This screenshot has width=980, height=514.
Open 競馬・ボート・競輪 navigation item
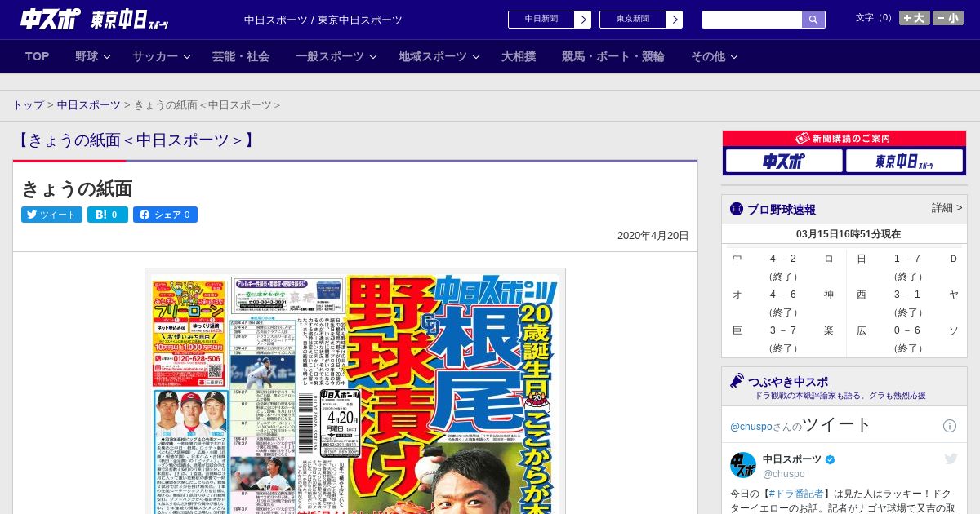(x=613, y=56)
